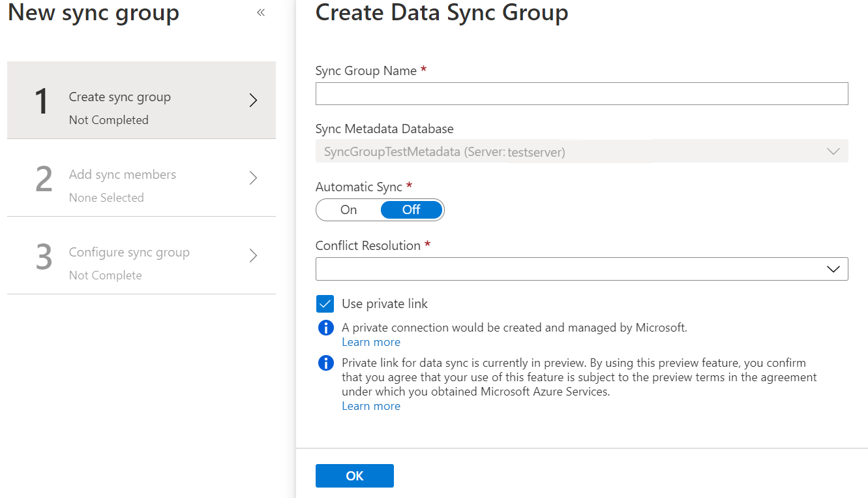Uncheck the Use private link checkbox
868x498 pixels.
(x=325, y=304)
